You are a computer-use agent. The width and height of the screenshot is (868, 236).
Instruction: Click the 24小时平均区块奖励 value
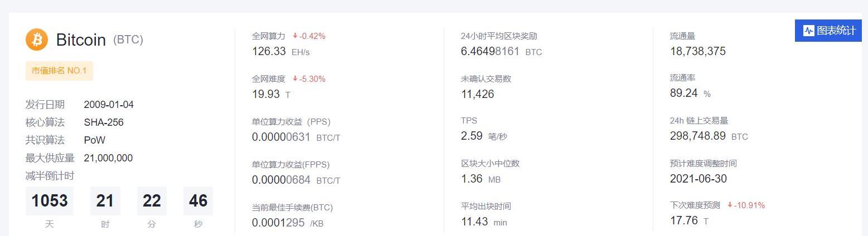490,51
